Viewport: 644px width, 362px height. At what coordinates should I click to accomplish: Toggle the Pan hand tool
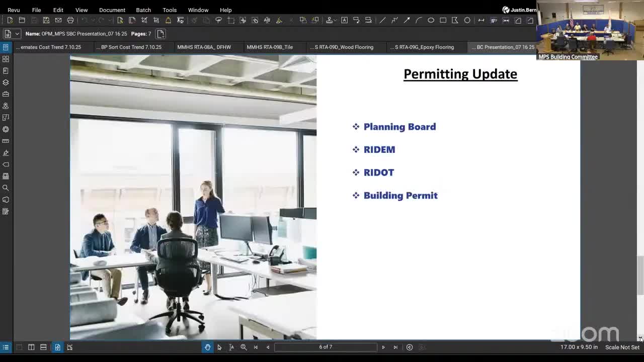tap(207, 347)
